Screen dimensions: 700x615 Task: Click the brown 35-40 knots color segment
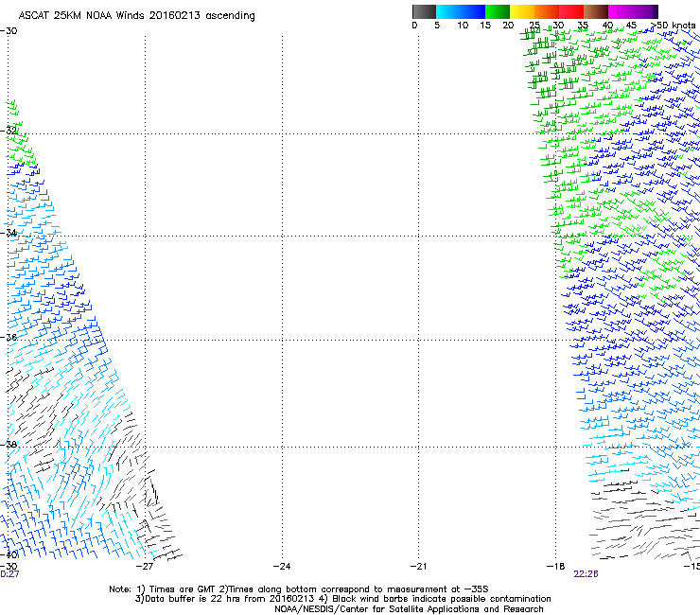pyautogui.click(x=596, y=11)
